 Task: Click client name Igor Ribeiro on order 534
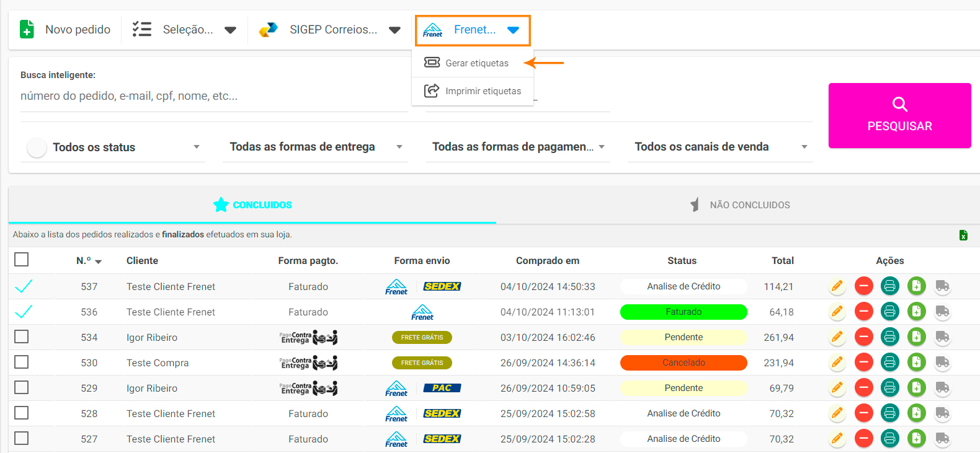point(152,338)
